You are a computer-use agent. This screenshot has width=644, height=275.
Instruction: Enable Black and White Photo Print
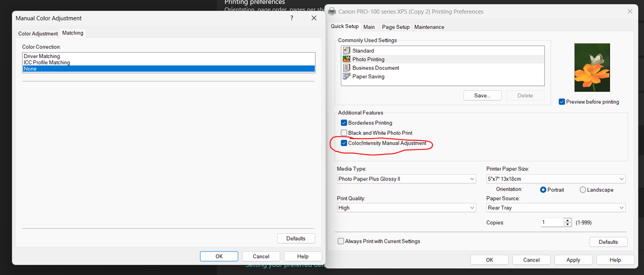pos(344,133)
